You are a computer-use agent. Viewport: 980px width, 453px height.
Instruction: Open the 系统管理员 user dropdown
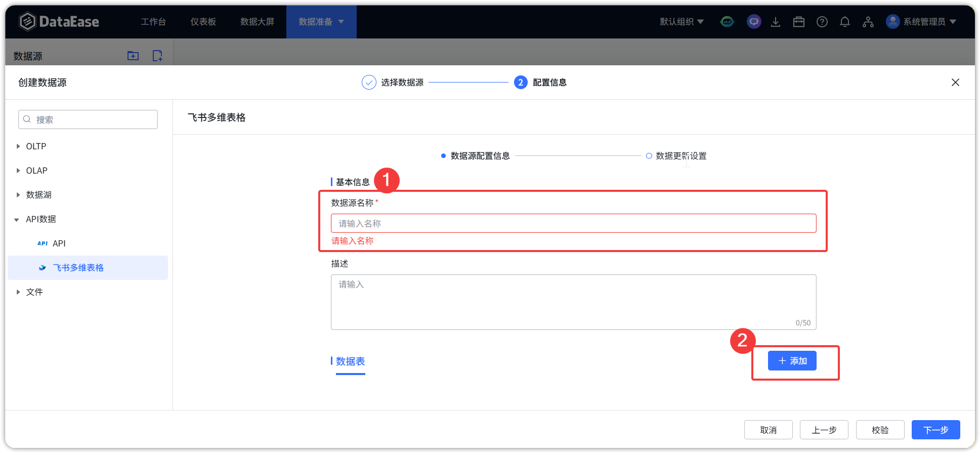[x=929, y=22]
